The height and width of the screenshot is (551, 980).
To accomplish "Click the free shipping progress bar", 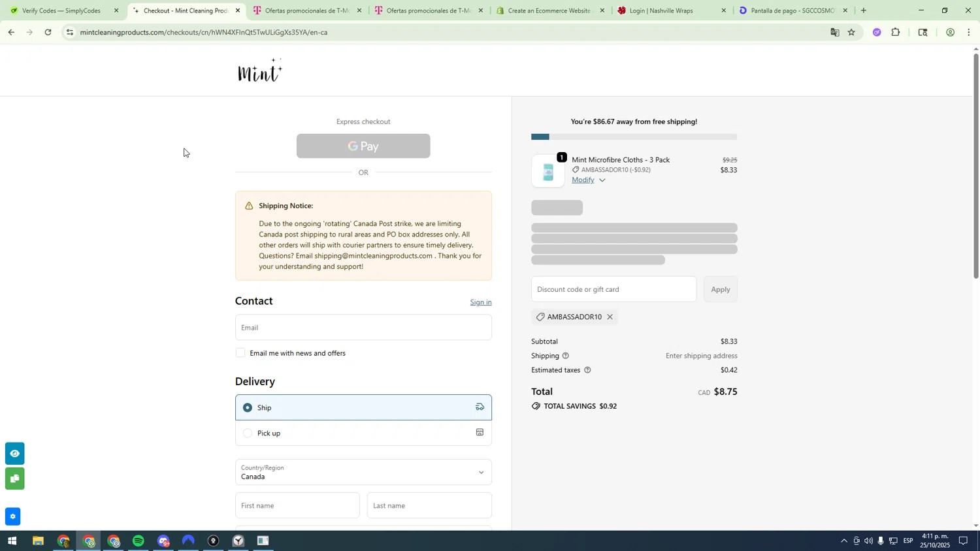I will 634,136.
